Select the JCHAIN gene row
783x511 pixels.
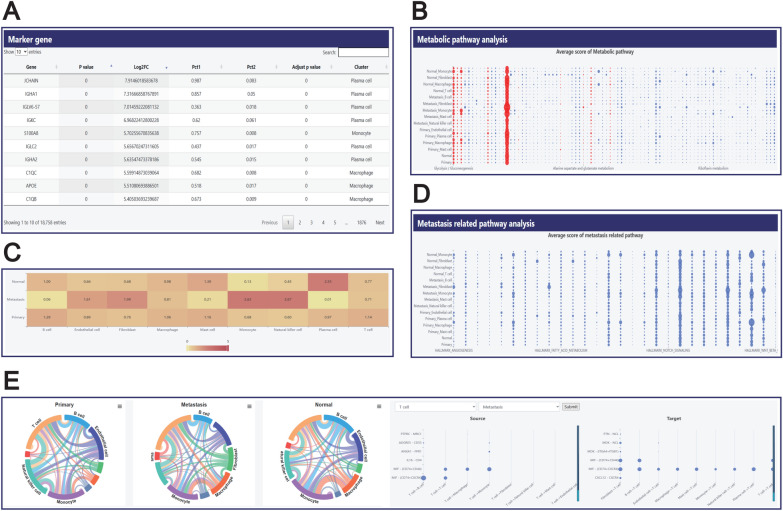[x=196, y=80]
